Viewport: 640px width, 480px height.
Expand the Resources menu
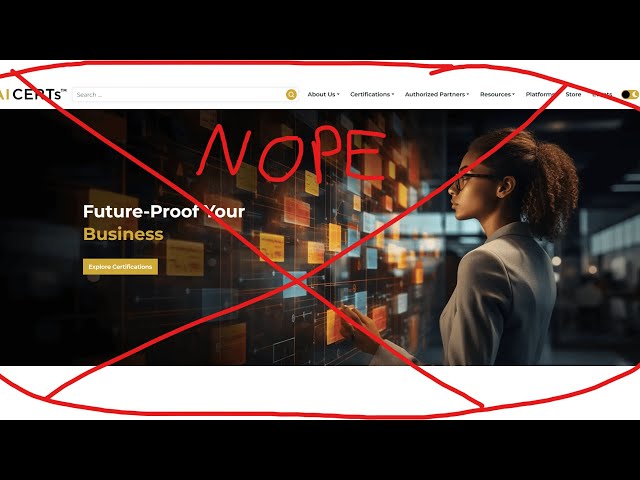coord(497,94)
